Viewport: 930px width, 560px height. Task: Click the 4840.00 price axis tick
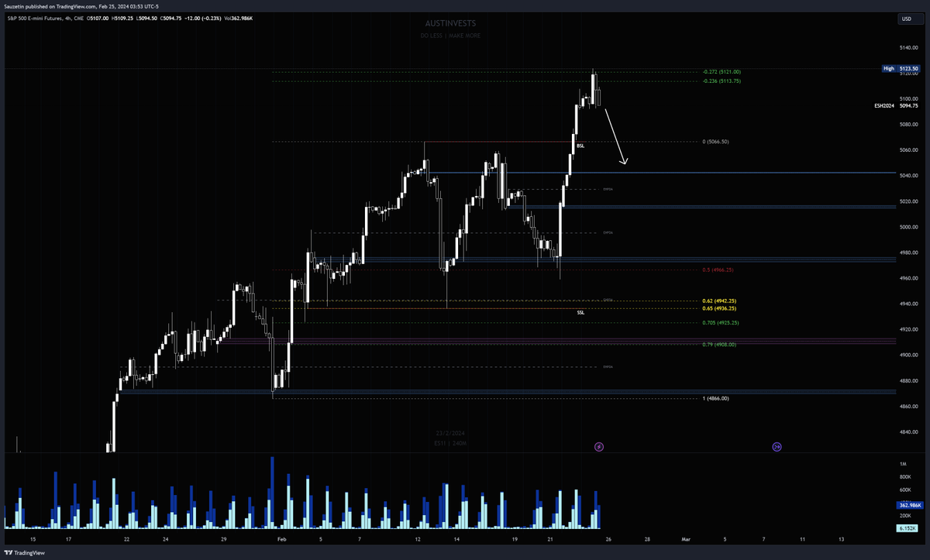coord(908,433)
